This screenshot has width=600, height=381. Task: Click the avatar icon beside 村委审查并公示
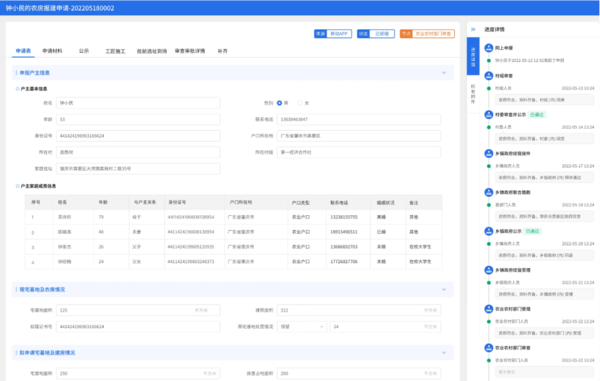(x=489, y=114)
